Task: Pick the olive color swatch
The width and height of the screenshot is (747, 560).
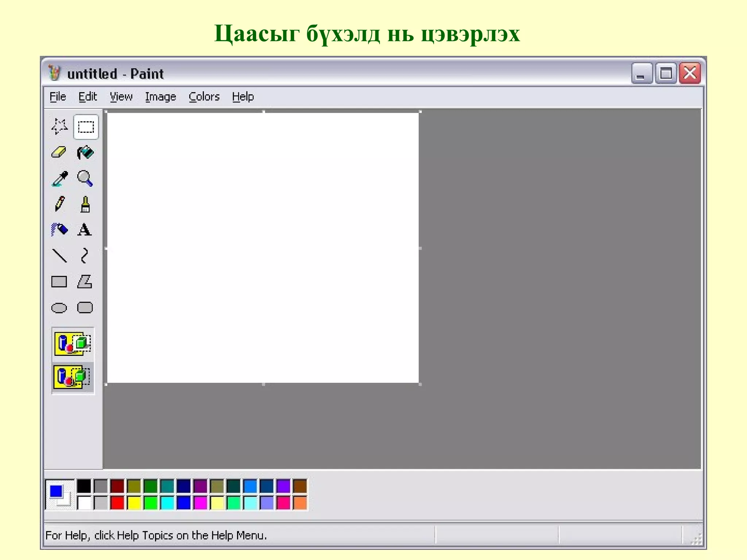Action: (x=134, y=486)
